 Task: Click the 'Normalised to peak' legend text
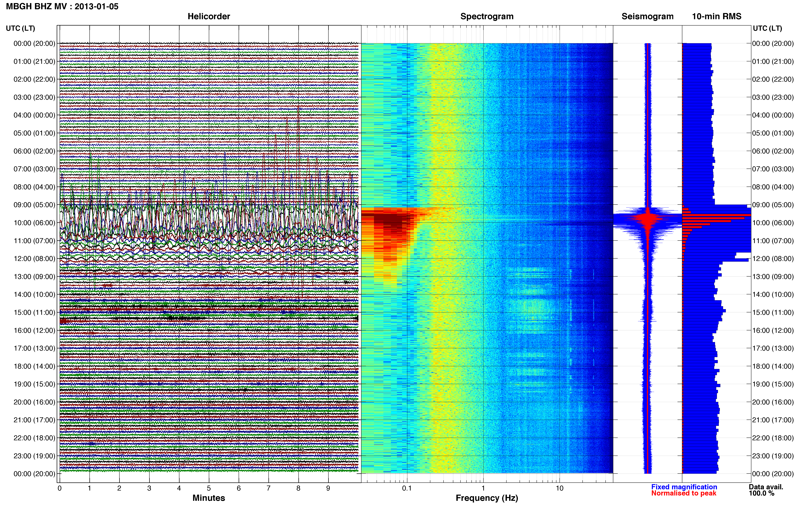[x=684, y=493]
